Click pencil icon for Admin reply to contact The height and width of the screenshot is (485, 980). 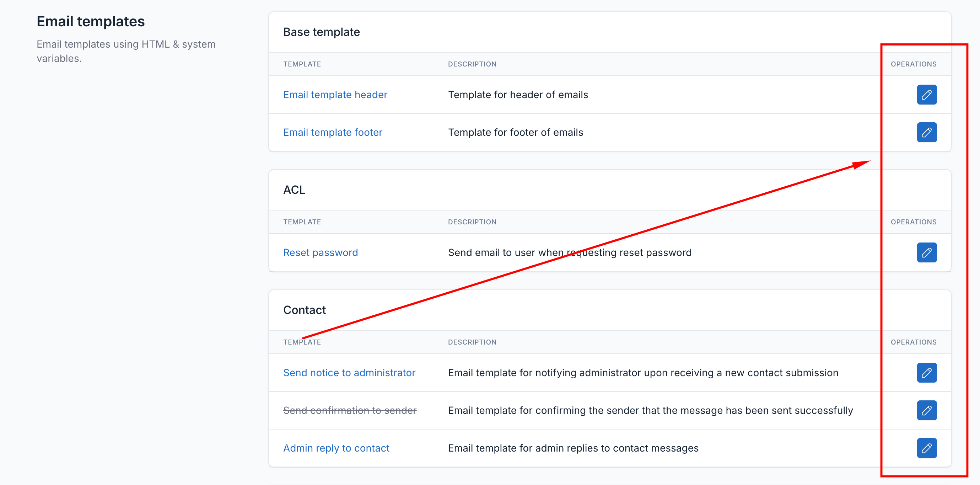[x=926, y=448]
